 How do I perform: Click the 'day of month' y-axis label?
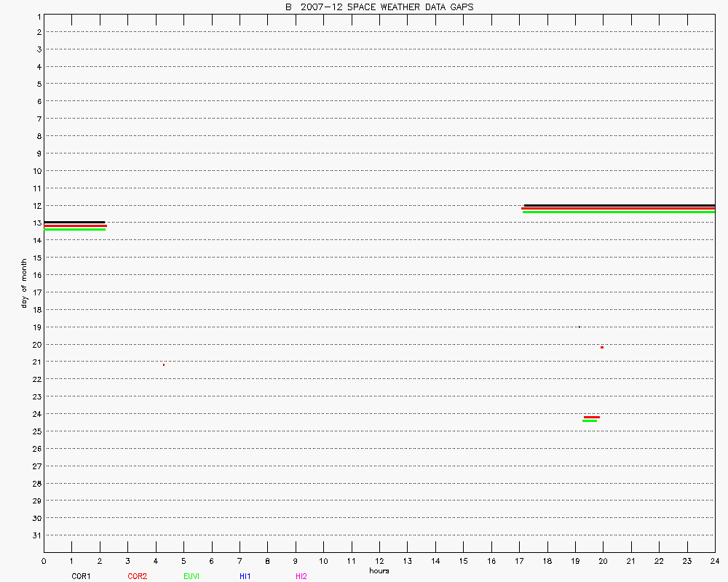pos(24,283)
